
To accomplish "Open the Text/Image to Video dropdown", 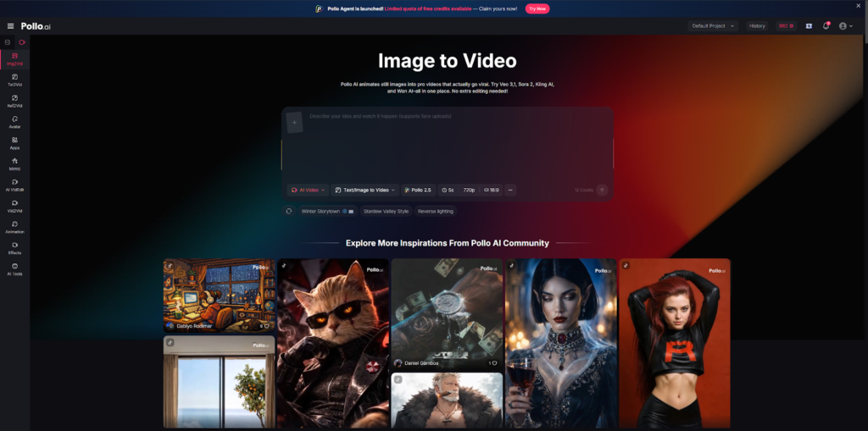I will coord(365,190).
